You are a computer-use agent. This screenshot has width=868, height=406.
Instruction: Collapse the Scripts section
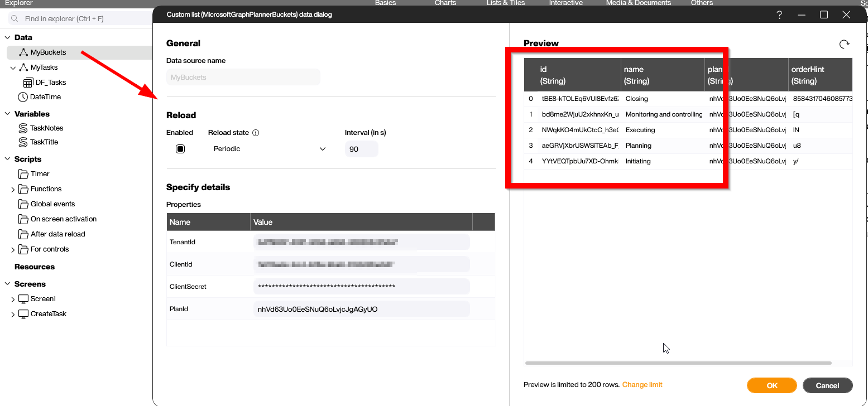(8, 159)
